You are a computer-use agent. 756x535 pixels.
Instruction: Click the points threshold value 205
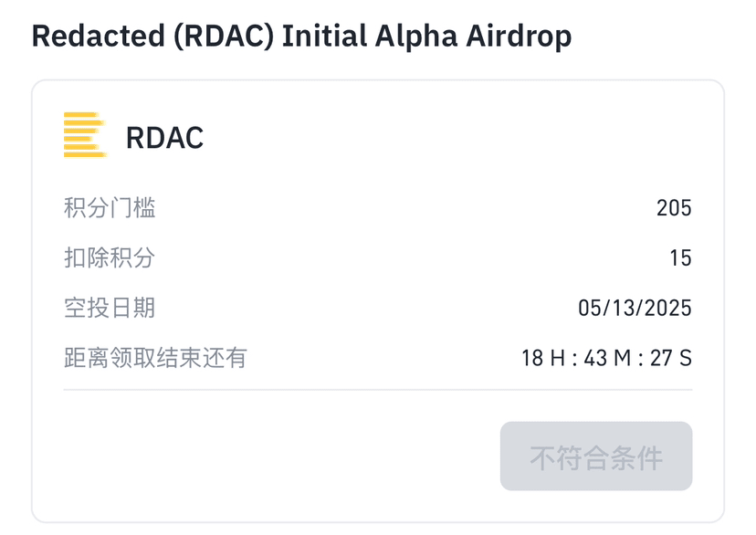click(674, 208)
